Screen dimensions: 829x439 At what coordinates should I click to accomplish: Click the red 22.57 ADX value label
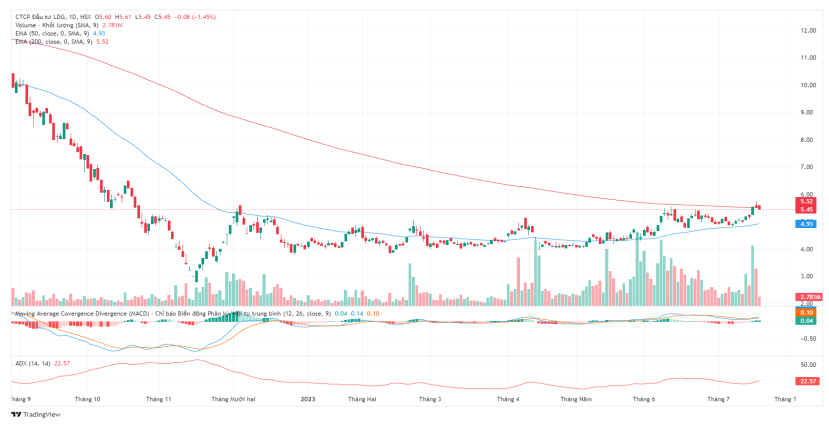pyautogui.click(x=806, y=381)
